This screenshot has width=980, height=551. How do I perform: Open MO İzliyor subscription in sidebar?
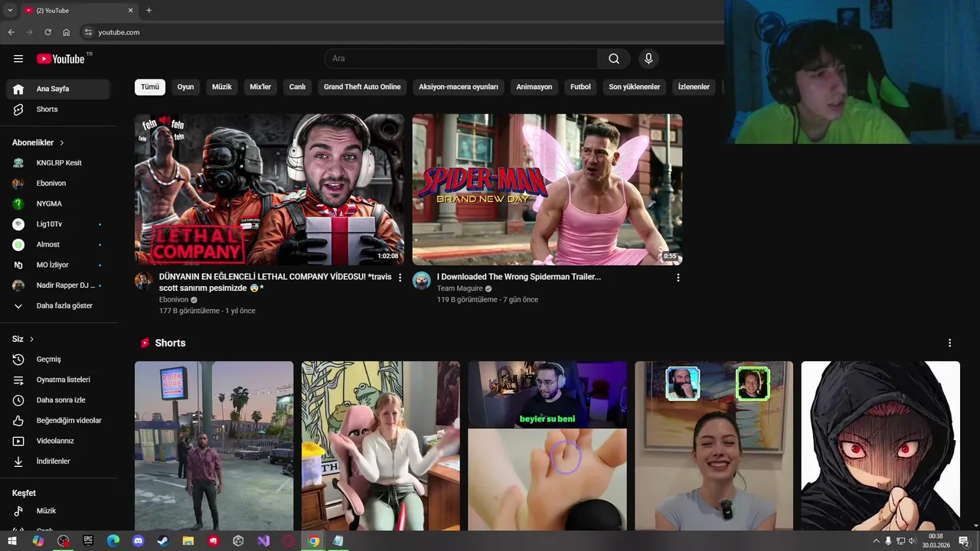tap(58, 265)
